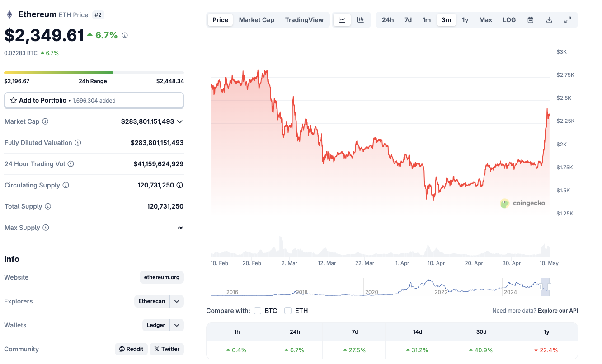Click the right handle of timeline range slider
This screenshot has width=602, height=364.
[550, 287]
